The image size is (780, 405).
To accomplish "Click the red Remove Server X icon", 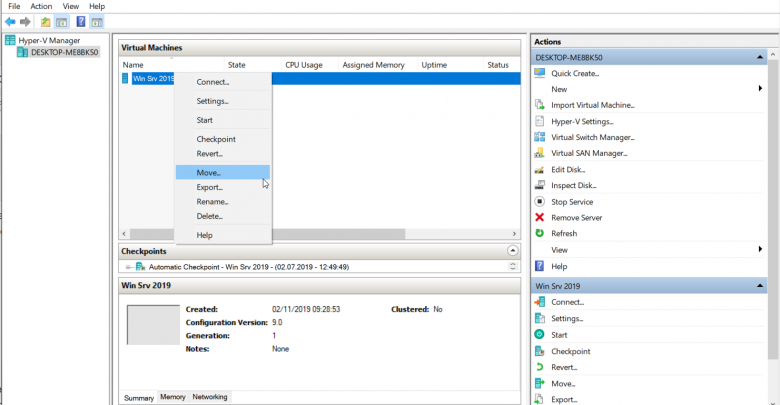I will pyautogui.click(x=539, y=217).
